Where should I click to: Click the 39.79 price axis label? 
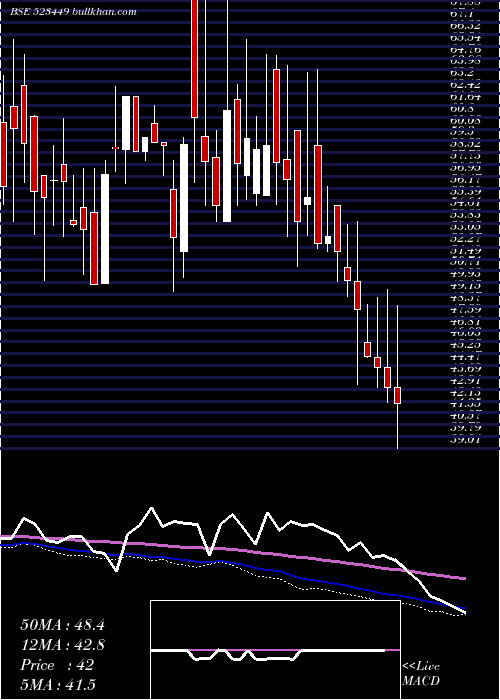[x=465, y=429]
